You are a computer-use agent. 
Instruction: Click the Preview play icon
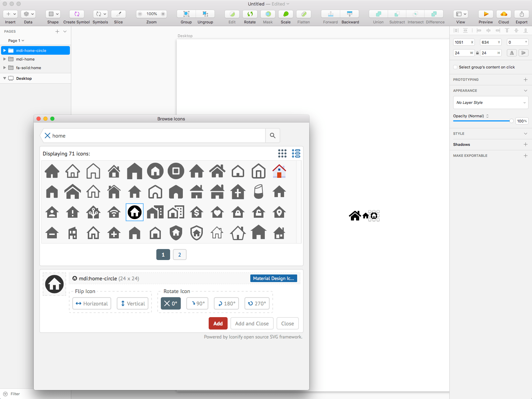coord(486,14)
